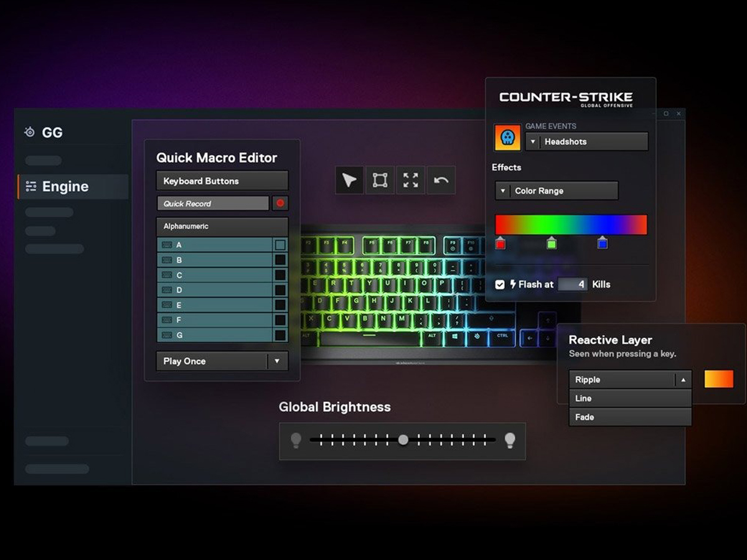
Task: Choose Fade from the Reactive Layer list
Action: click(x=630, y=417)
